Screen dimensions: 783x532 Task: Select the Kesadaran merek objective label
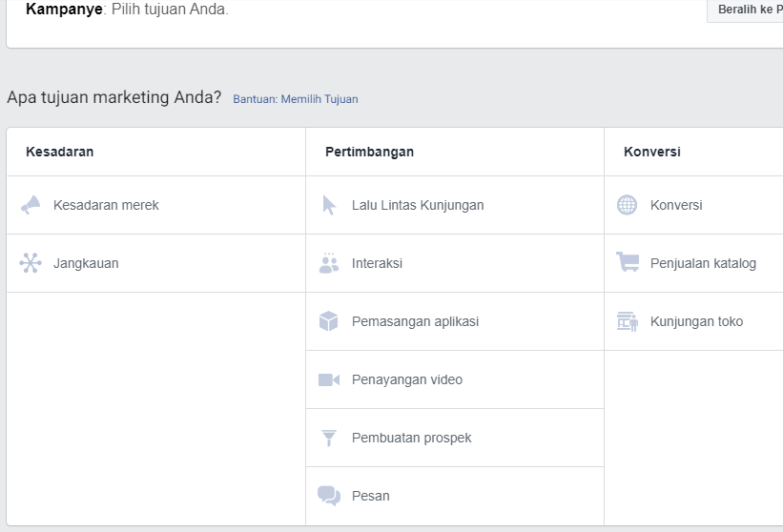pos(106,205)
